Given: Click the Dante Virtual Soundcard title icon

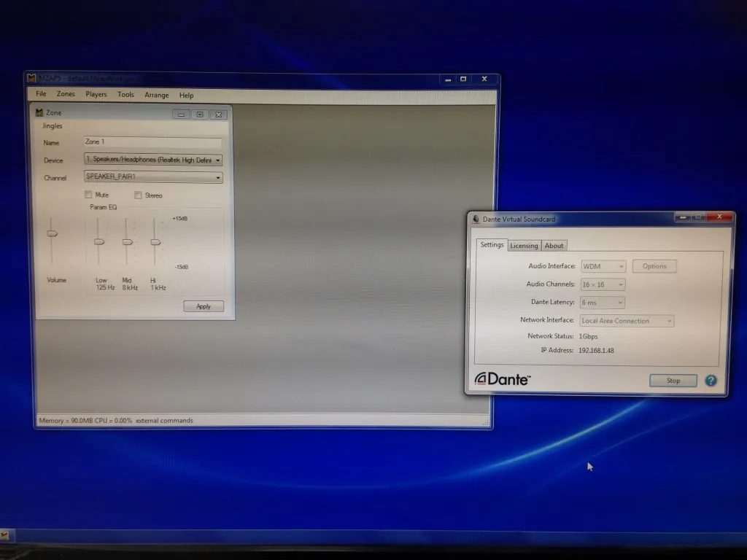Looking at the screenshot, I should click(x=476, y=219).
